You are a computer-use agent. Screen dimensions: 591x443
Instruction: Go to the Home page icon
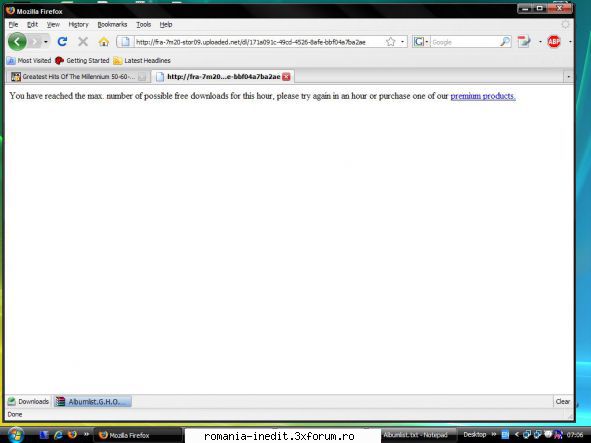coord(104,41)
